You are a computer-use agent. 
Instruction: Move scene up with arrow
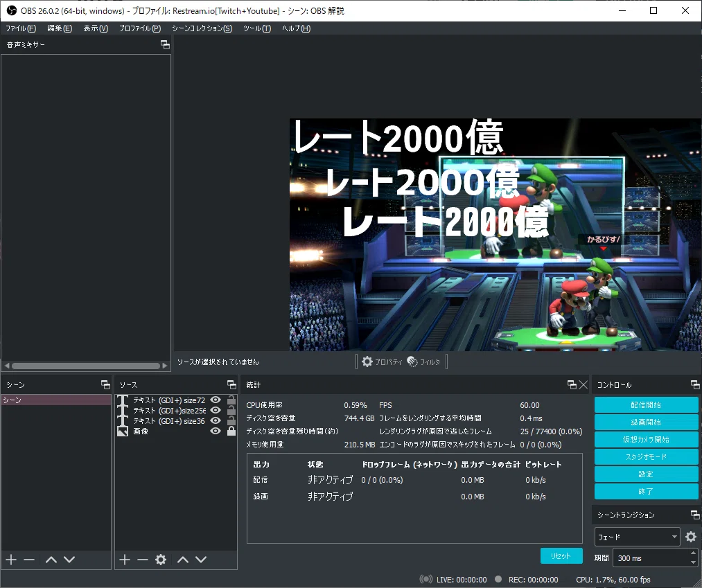(51, 560)
